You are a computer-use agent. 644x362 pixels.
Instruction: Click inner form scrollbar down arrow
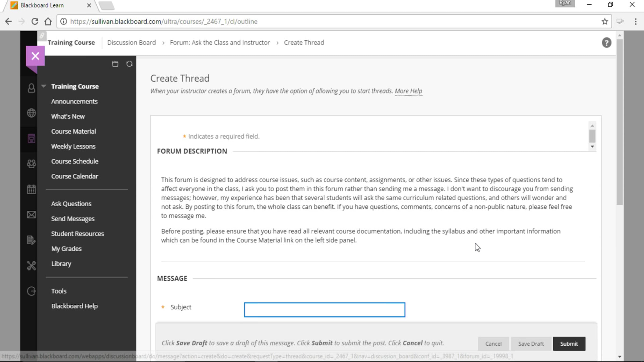tap(592, 147)
